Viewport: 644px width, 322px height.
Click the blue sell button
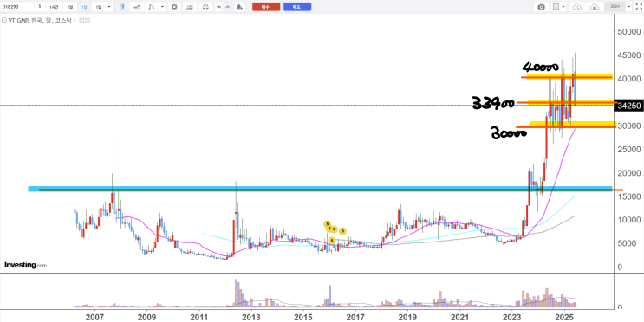[x=297, y=7]
